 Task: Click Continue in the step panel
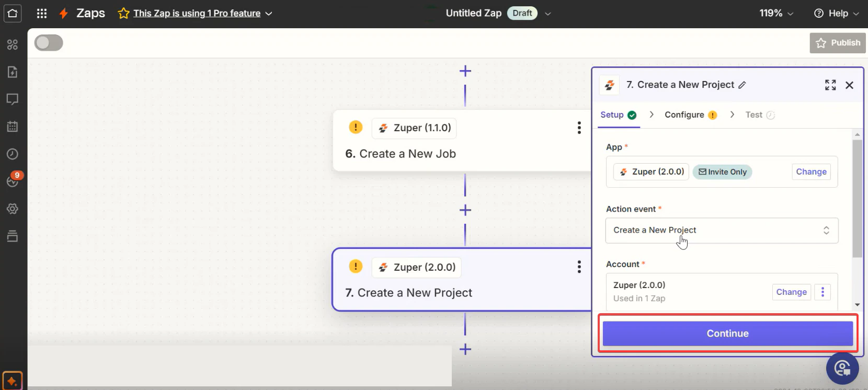[x=727, y=334]
